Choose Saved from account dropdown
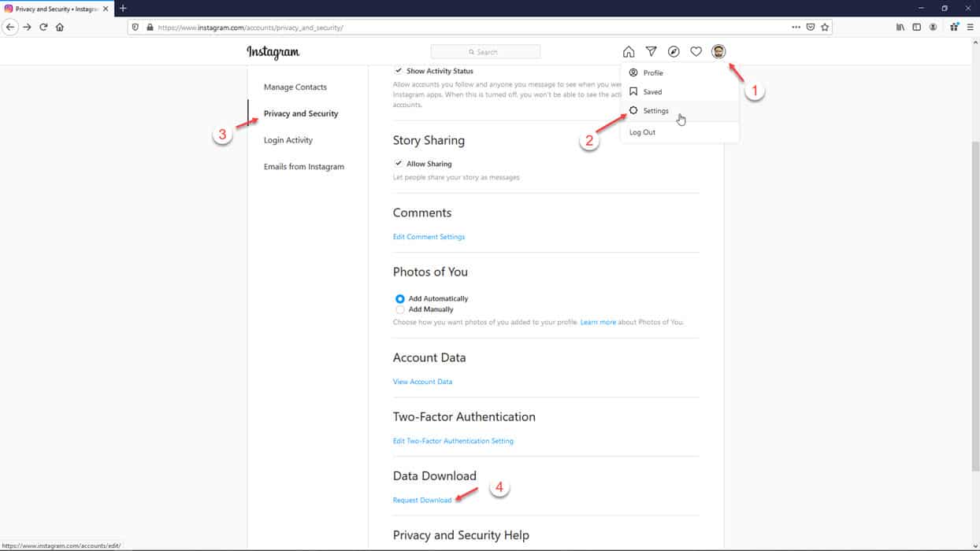 (680, 92)
